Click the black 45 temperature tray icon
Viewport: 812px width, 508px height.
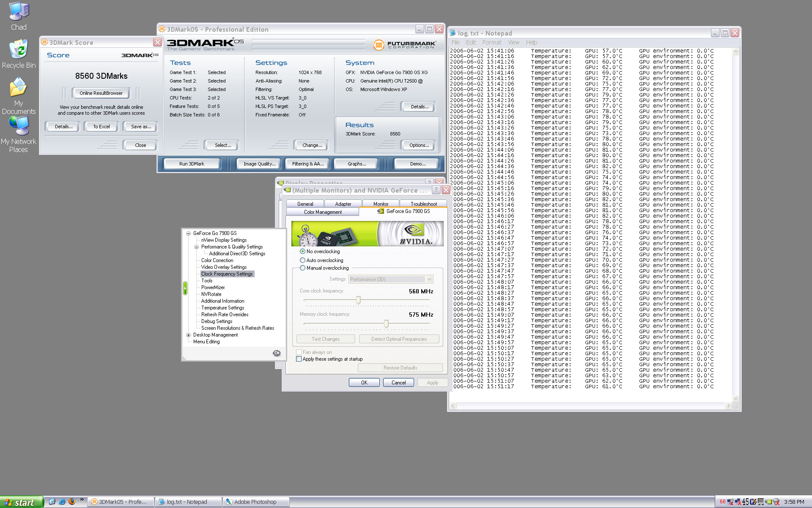coord(746,502)
